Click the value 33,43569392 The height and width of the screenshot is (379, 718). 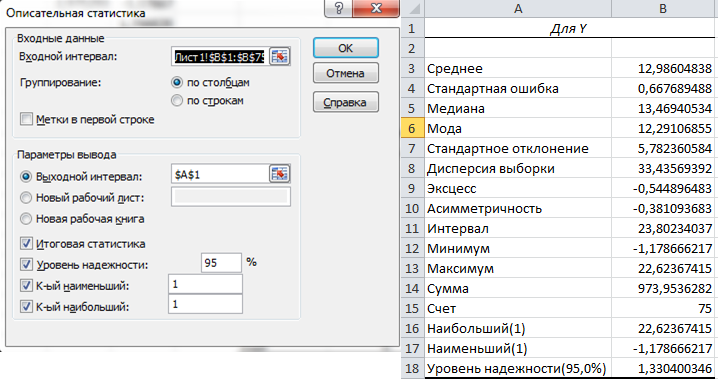664,168
